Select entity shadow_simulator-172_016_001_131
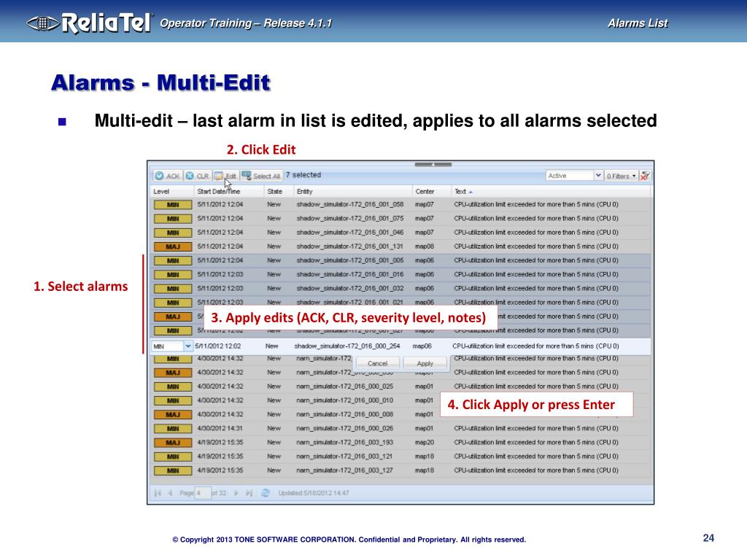 click(x=349, y=246)
